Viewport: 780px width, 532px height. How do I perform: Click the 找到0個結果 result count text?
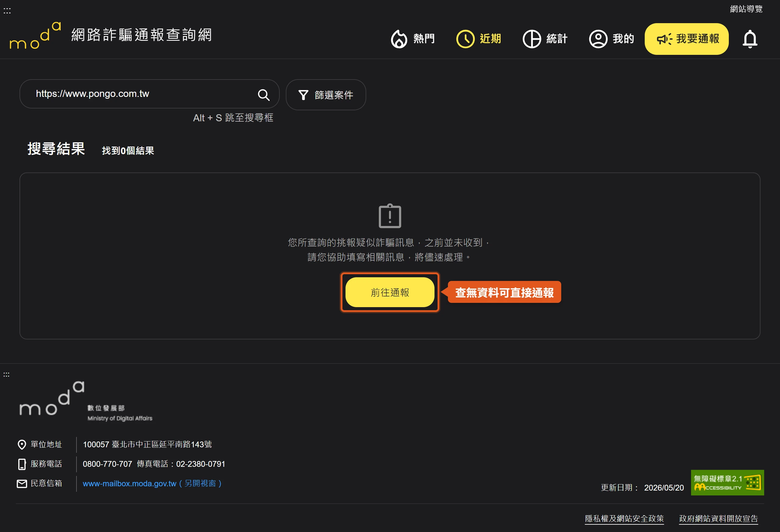[128, 151]
